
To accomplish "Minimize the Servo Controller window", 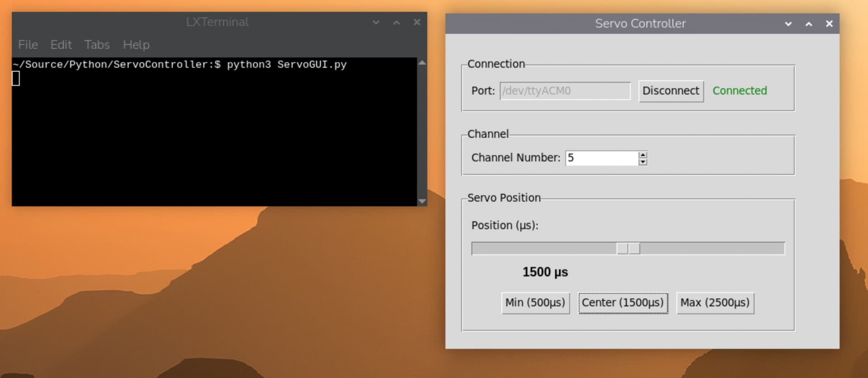I will click(x=788, y=24).
